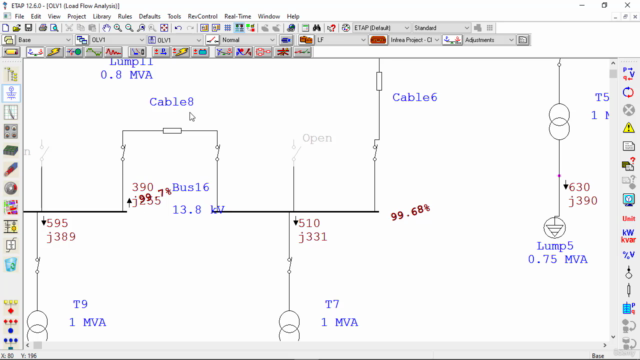The image size is (640, 360).
Task: Open the Base revision dropdown
Action: pos(44,40)
